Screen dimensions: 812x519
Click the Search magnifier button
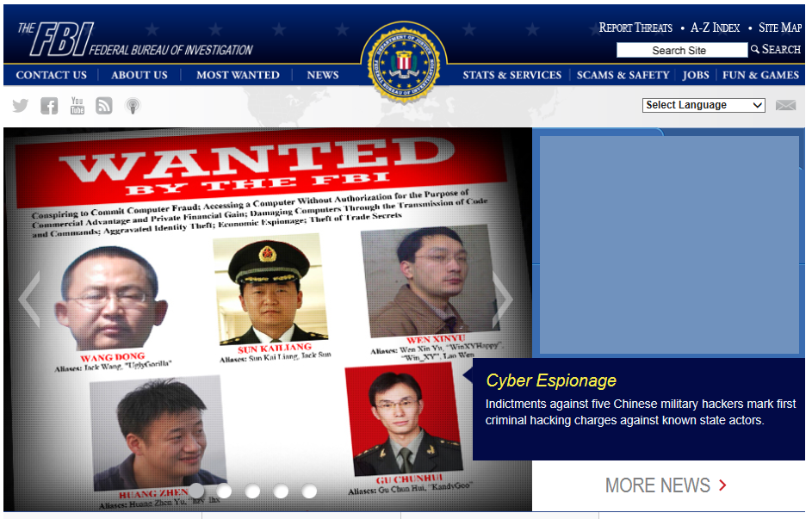775,49
